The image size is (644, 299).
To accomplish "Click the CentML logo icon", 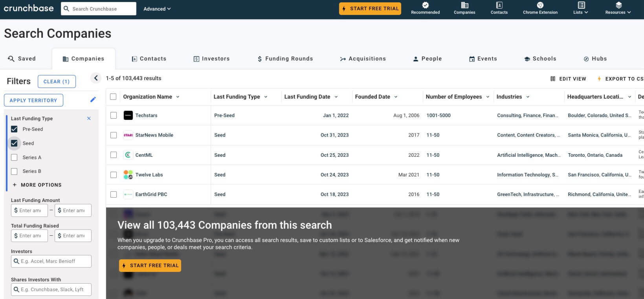I will point(128,155).
